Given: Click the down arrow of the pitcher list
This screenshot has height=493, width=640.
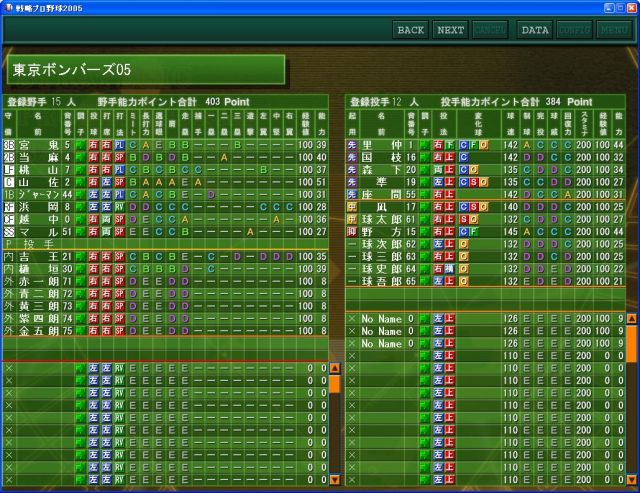Looking at the screenshot, I should point(631,480).
